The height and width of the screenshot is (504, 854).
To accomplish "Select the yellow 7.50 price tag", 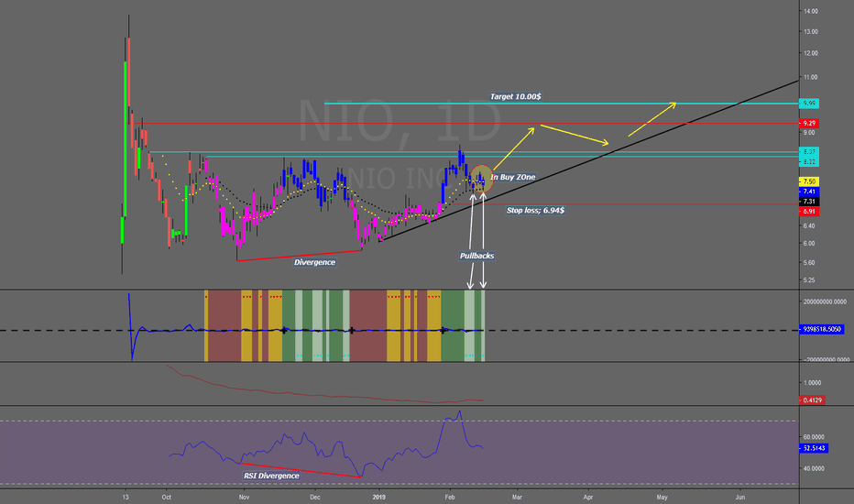I will pyautogui.click(x=809, y=181).
